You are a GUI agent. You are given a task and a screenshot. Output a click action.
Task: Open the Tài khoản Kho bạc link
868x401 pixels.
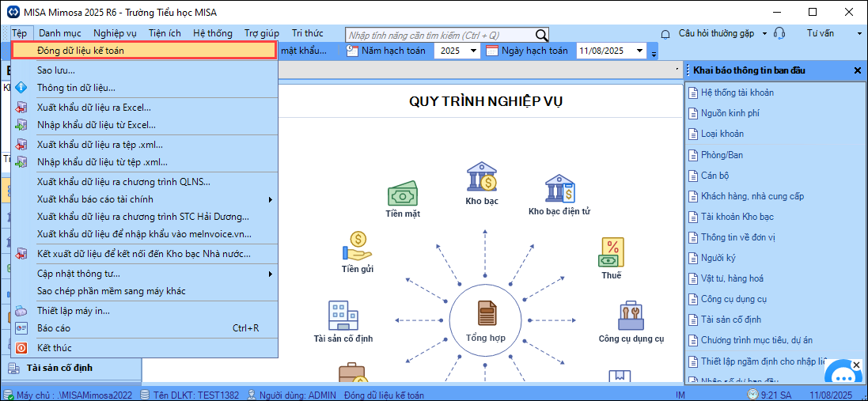point(737,216)
